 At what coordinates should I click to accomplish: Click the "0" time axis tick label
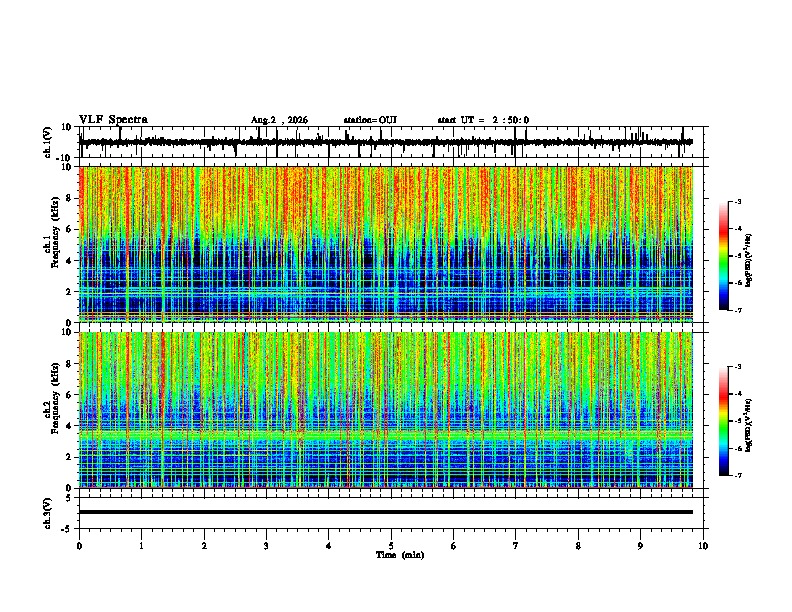79,546
